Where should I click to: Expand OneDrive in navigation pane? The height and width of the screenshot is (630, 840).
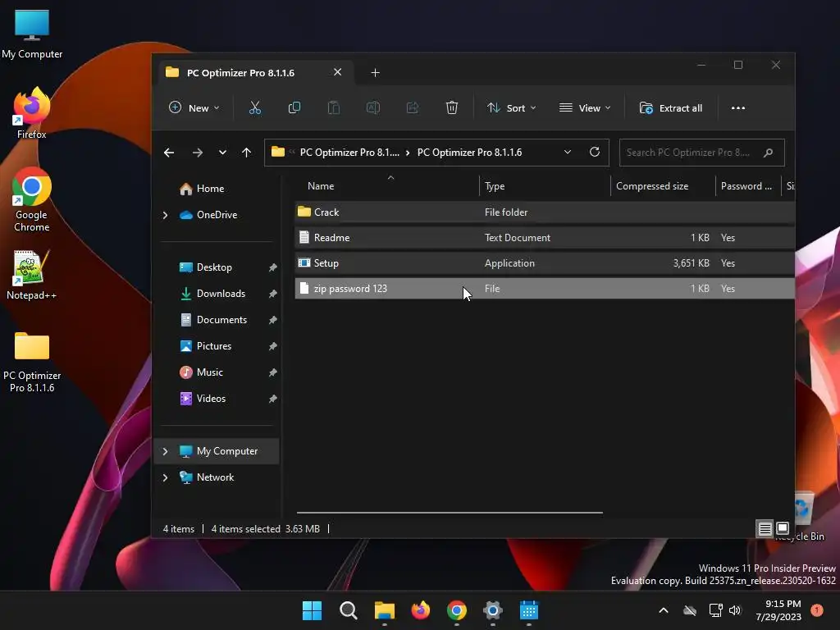[166, 215]
